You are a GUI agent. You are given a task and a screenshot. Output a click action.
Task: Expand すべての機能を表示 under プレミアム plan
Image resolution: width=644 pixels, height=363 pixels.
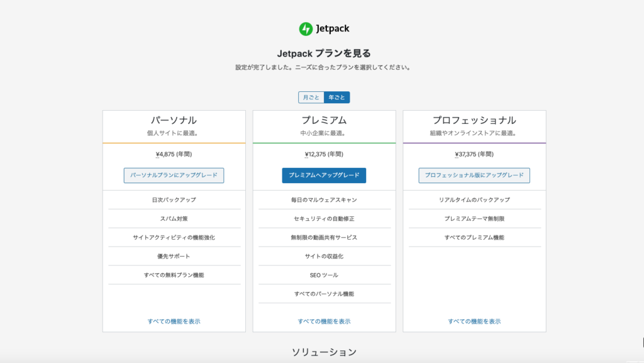[324, 321]
